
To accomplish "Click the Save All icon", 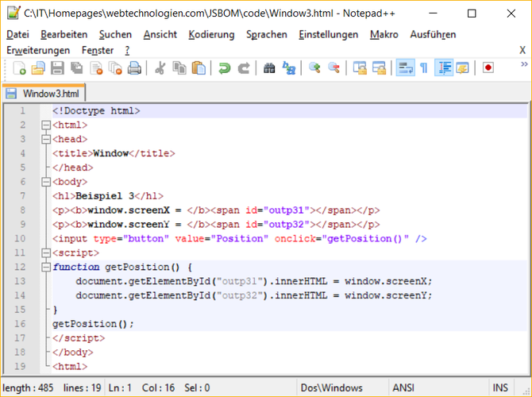I will pos(77,67).
